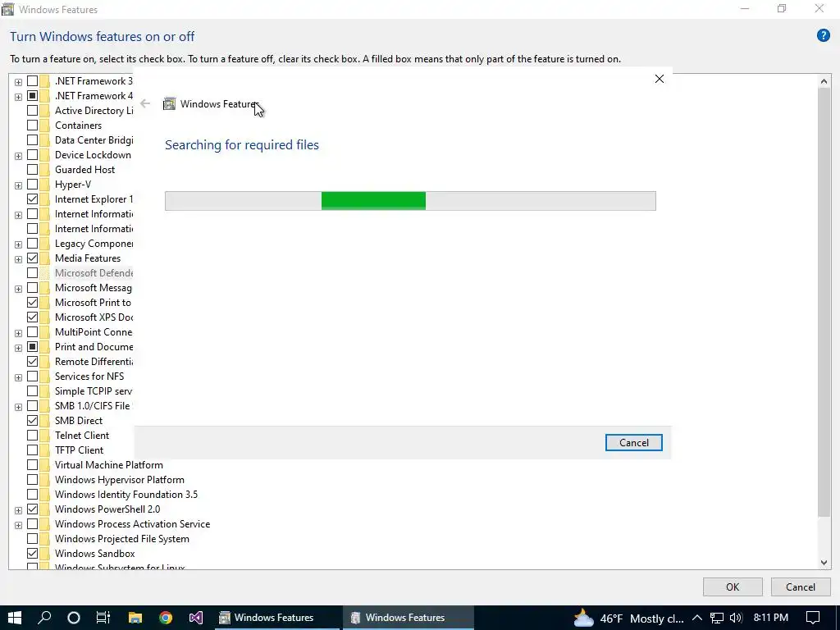Cancel the searching for required files operation
This screenshot has height=630, width=840.
tap(634, 442)
